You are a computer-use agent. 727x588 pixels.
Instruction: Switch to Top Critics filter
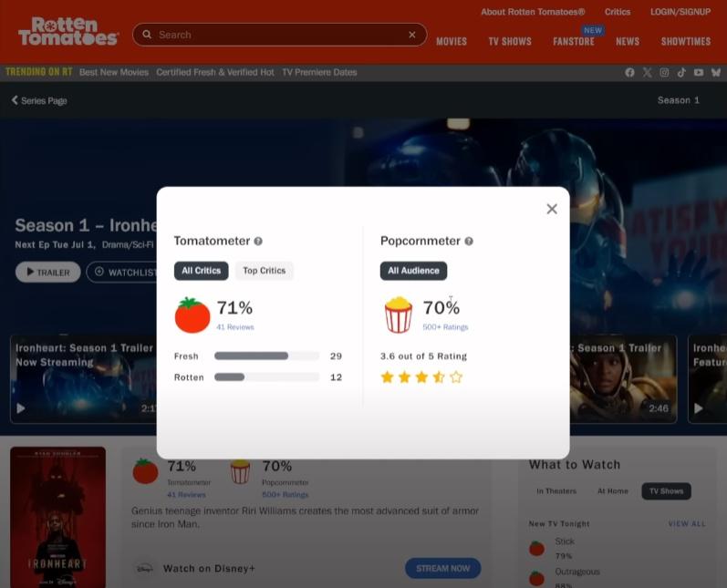[x=265, y=271]
